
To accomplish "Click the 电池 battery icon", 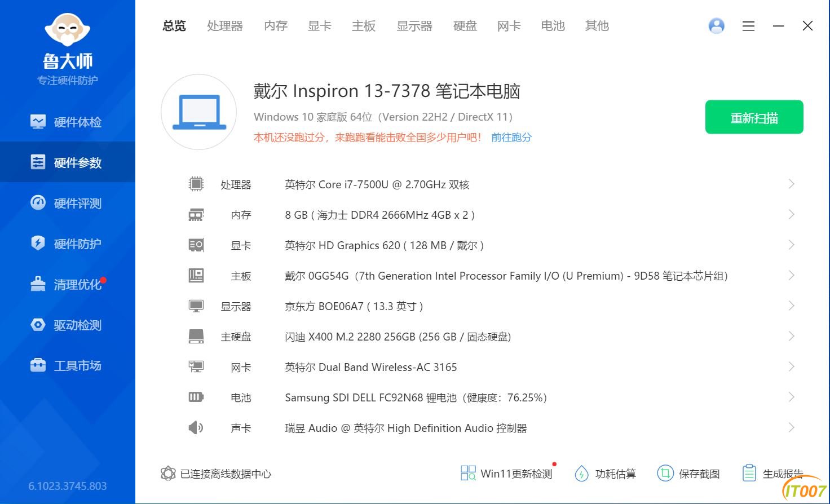I will pyautogui.click(x=196, y=397).
